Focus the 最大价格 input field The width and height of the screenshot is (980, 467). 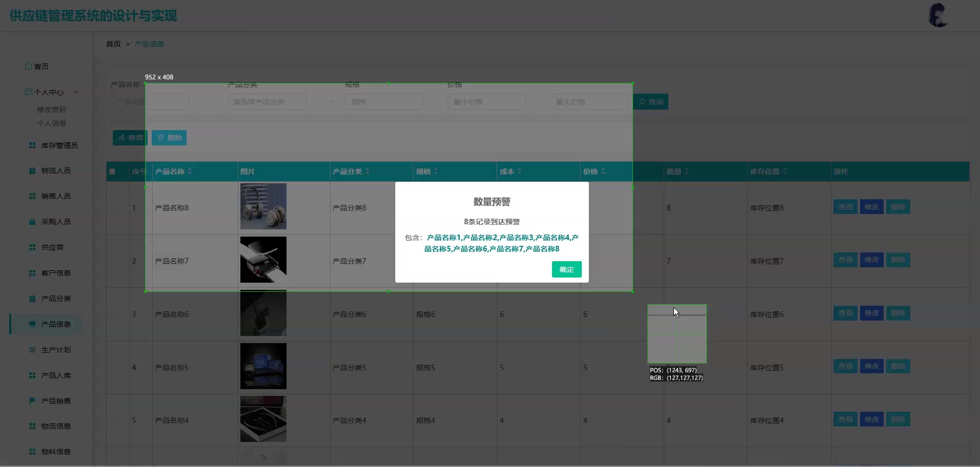[x=589, y=102]
